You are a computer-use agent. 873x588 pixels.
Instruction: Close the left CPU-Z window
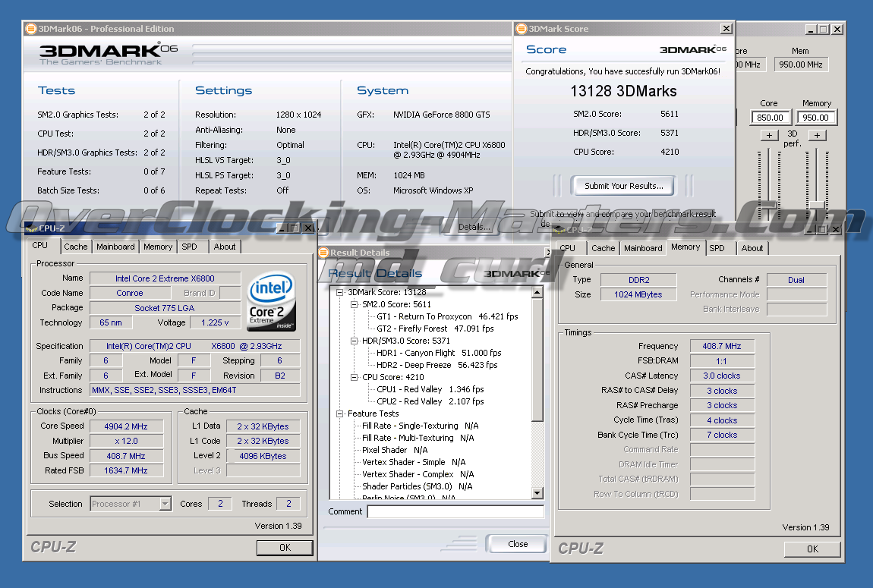pyautogui.click(x=308, y=228)
